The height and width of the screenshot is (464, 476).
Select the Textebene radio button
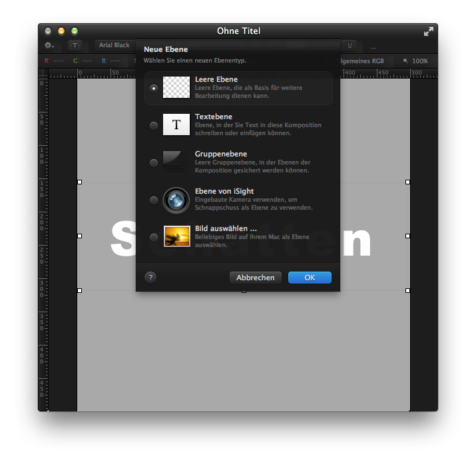(x=154, y=125)
